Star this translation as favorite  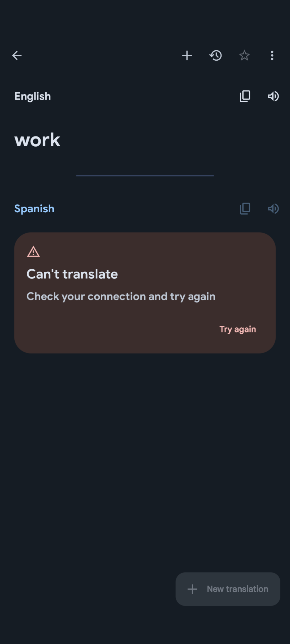pyautogui.click(x=244, y=55)
